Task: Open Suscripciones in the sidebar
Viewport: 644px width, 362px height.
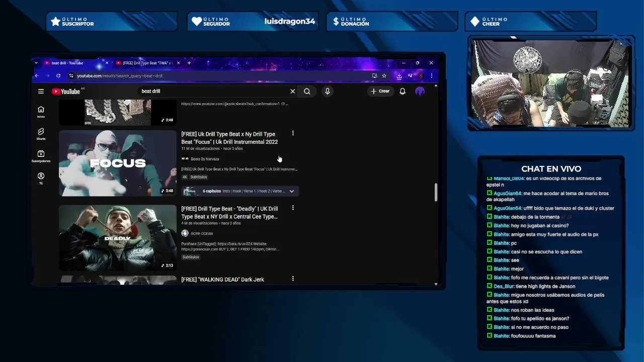Action: [41, 156]
